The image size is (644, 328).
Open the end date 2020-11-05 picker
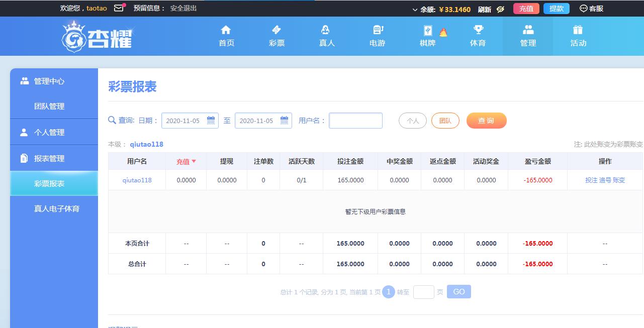point(263,121)
